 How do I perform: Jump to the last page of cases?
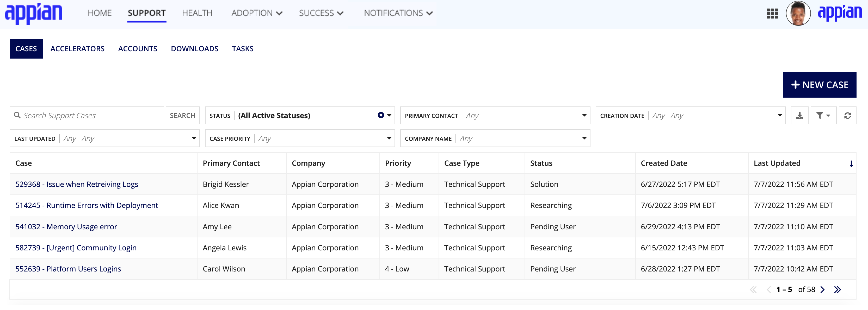coord(837,289)
